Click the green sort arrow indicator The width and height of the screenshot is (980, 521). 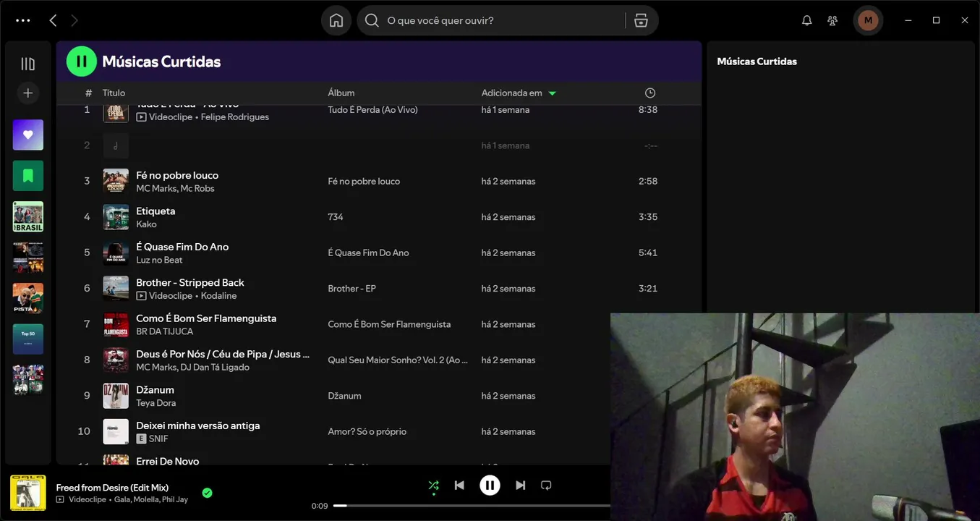point(553,93)
